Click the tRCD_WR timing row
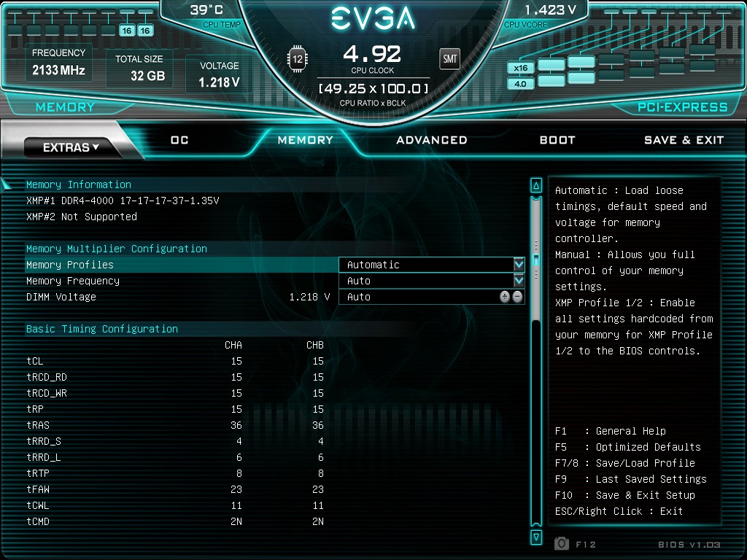 pyautogui.click(x=175, y=393)
